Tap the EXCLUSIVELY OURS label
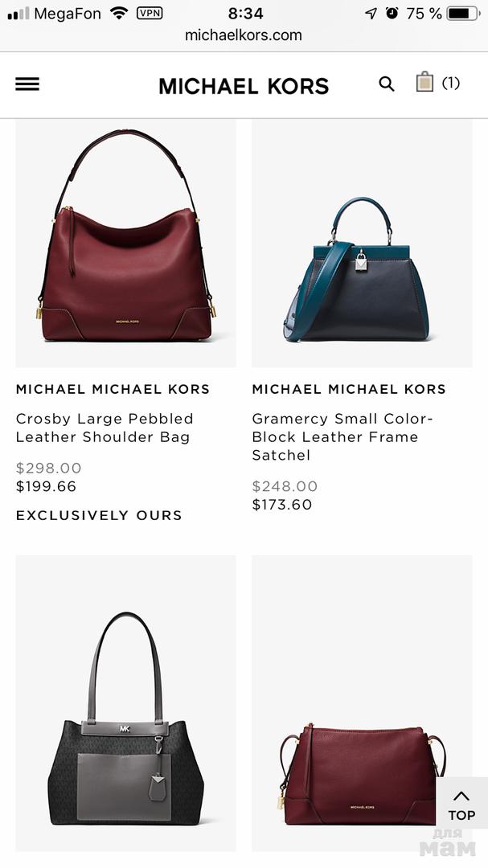488x868 pixels. [x=99, y=515]
